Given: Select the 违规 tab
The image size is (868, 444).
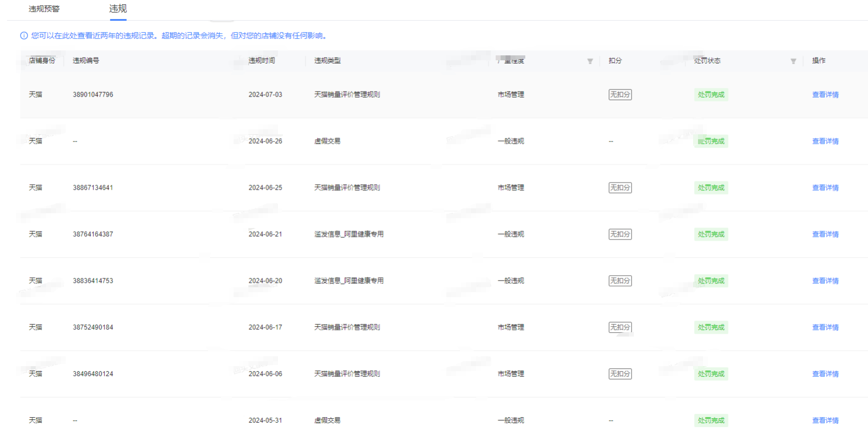Looking at the screenshot, I should pyautogui.click(x=118, y=9).
